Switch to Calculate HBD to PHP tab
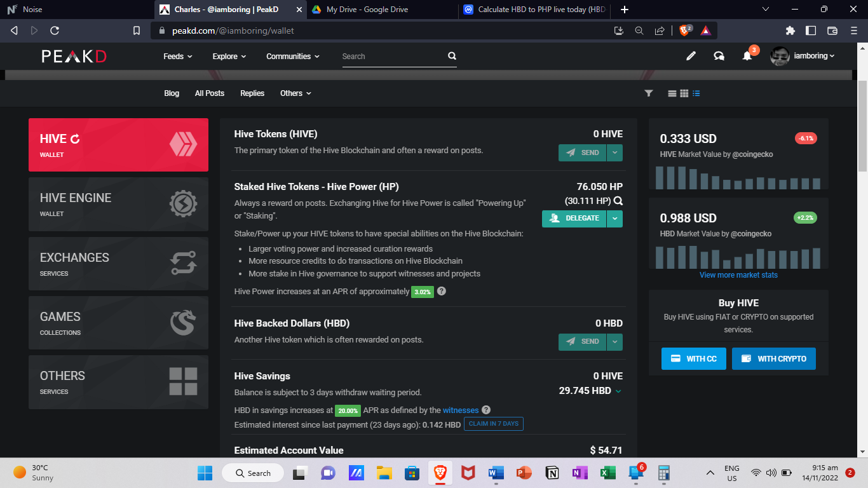Viewport: 868px width, 488px height. point(534,10)
